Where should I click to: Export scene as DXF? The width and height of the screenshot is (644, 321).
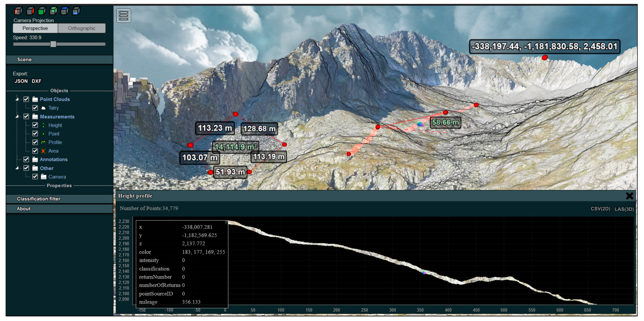[37, 81]
